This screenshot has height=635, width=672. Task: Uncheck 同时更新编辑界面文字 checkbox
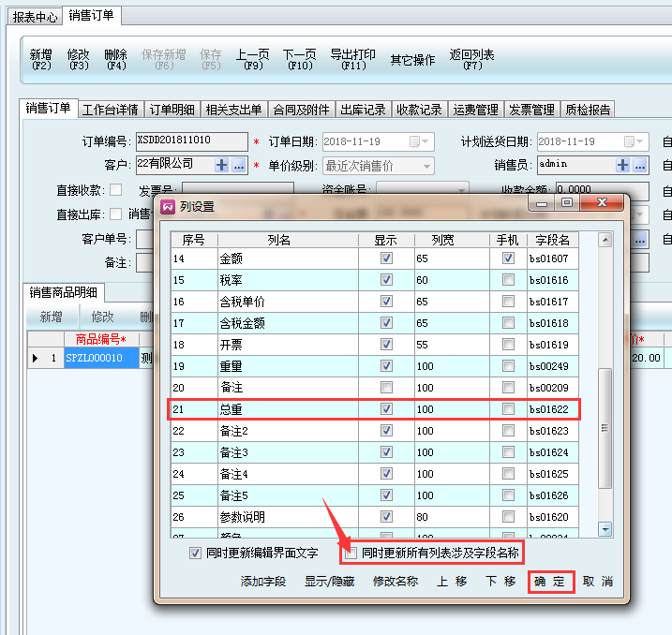coord(195,553)
